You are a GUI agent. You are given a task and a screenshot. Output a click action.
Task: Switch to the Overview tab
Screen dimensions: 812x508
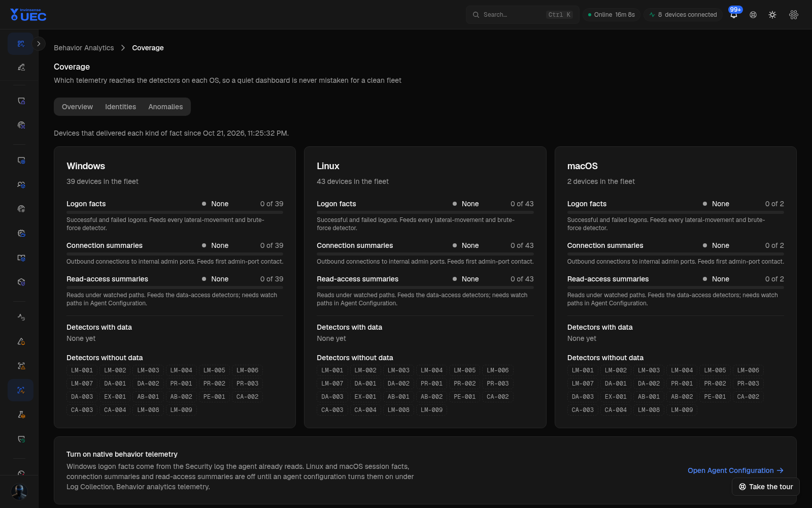(x=77, y=107)
